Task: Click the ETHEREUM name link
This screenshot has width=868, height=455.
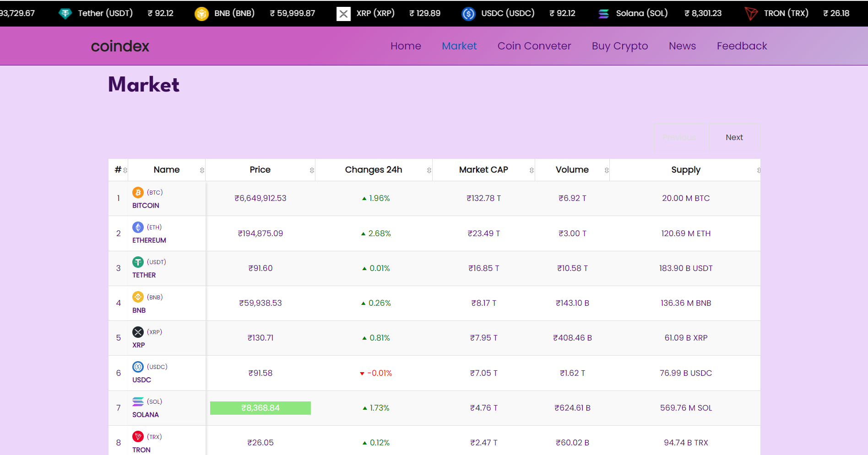Action: point(149,240)
